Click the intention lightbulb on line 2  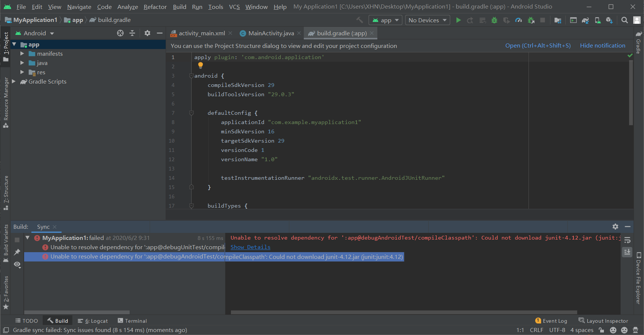pos(201,65)
